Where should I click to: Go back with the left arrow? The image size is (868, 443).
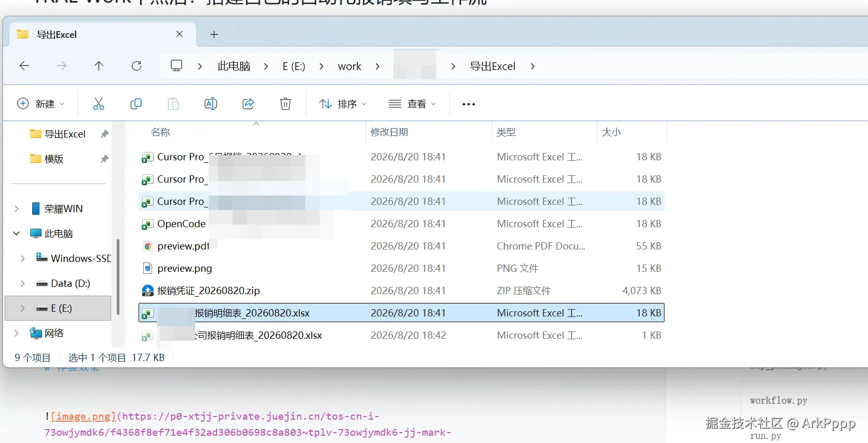click(x=24, y=66)
